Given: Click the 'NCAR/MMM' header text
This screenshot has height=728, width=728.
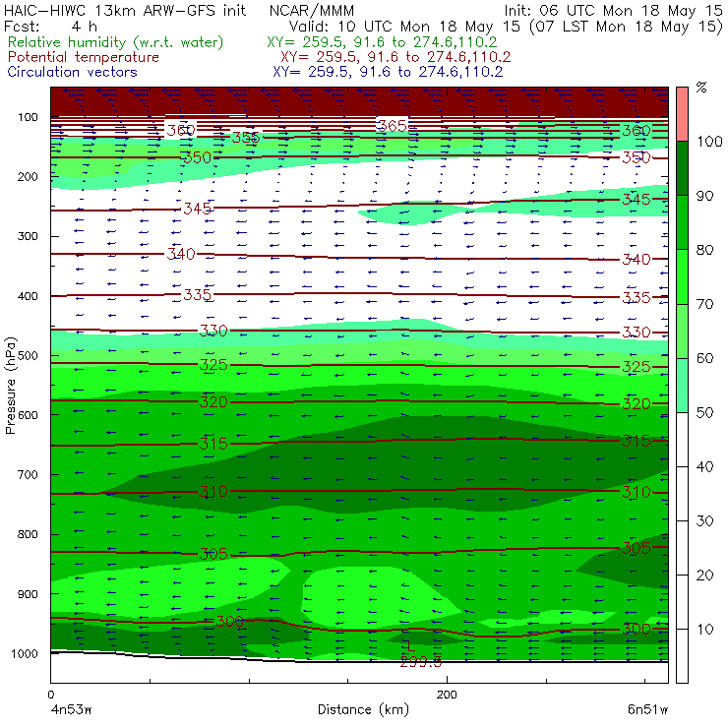Looking at the screenshot, I should [312, 11].
